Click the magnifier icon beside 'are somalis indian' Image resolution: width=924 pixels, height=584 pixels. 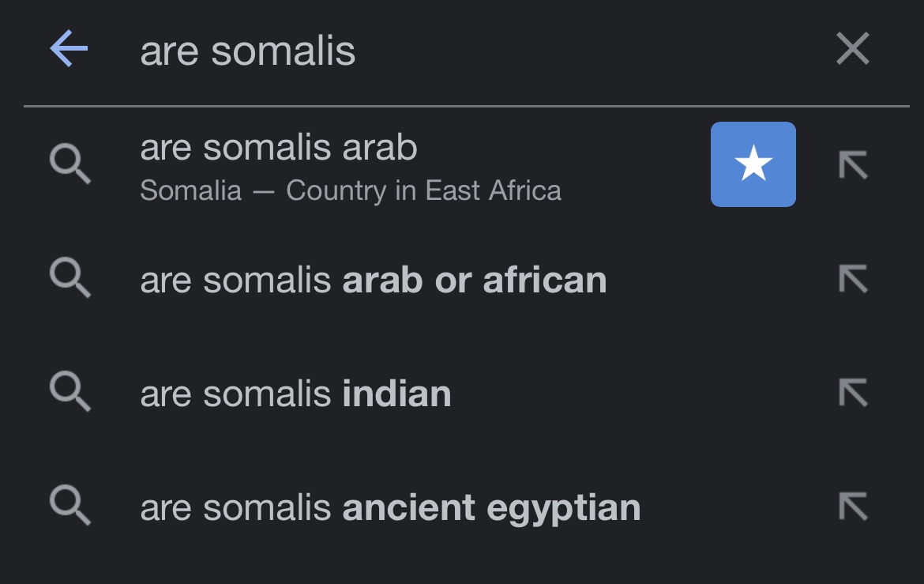70,391
